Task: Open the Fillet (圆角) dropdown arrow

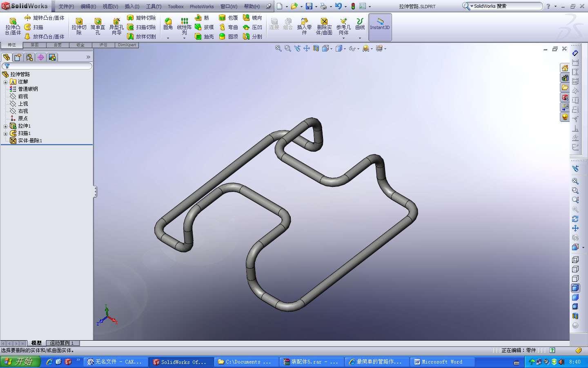Action: tap(168, 38)
